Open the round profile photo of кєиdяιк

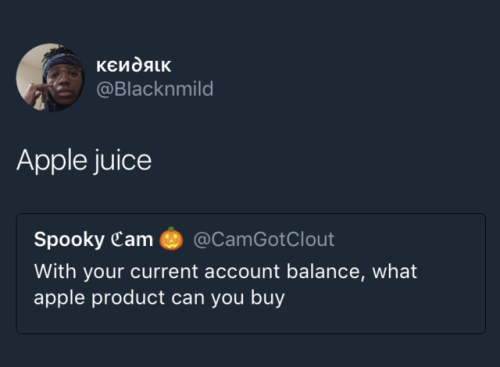click(x=50, y=77)
